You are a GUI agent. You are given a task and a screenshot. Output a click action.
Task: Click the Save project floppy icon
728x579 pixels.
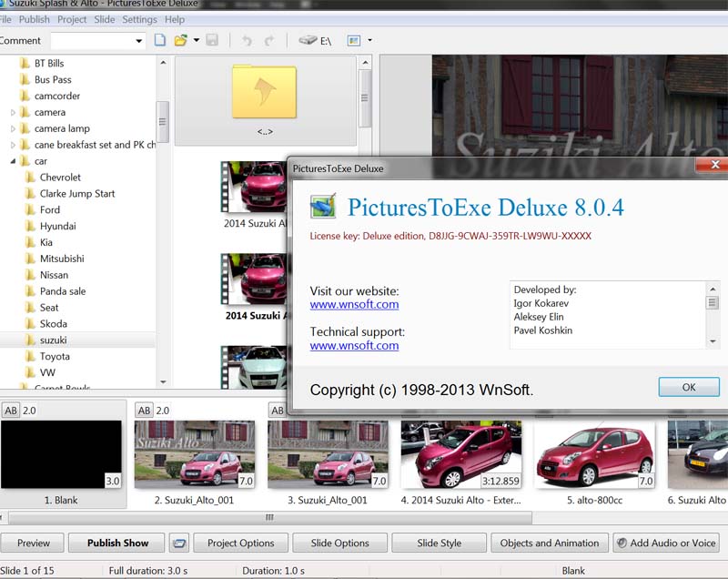212,41
